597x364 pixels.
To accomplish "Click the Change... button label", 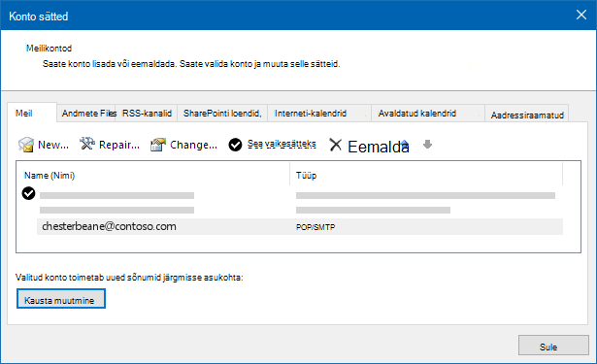I will point(193,145).
